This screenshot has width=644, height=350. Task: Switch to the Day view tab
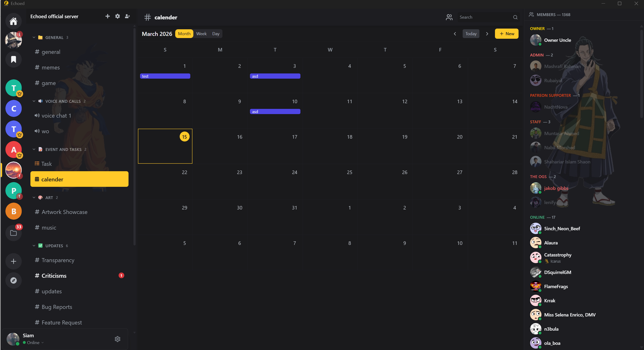point(216,34)
